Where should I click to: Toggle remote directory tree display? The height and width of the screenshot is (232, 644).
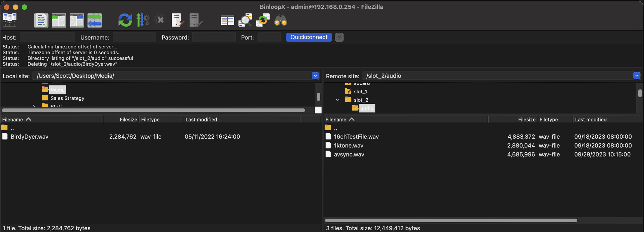[77, 20]
